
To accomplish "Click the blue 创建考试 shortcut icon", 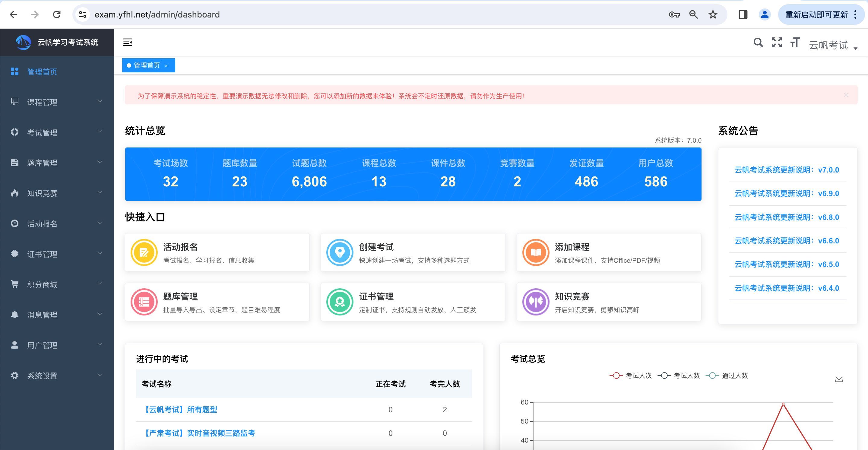I will [340, 252].
